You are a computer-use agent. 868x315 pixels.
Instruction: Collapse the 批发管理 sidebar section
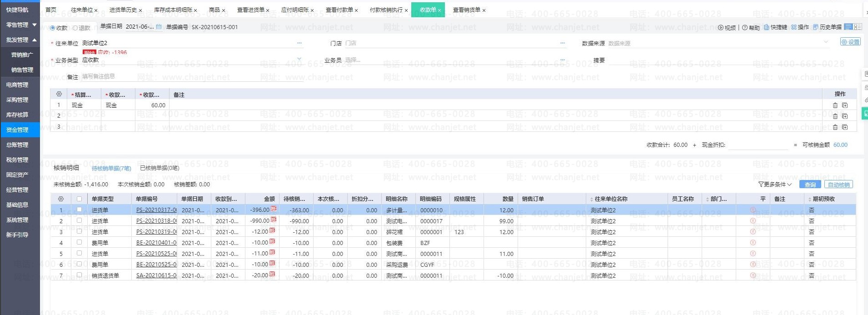(x=35, y=40)
